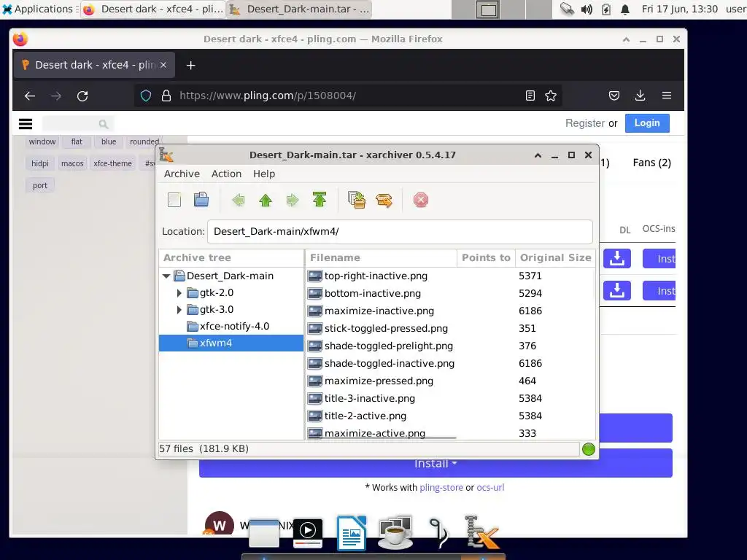The height and width of the screenshot is (560, 747).
Task: Select the Fans (2) tab
Action: click(651, 163)
